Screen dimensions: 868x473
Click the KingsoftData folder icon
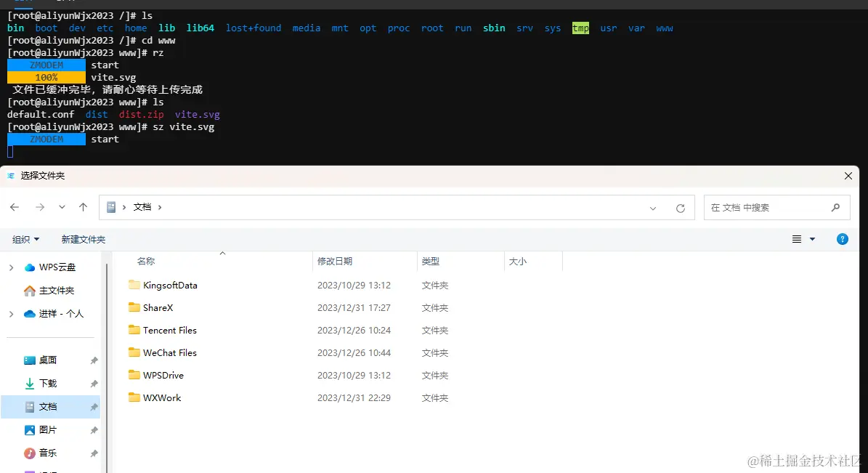pyautogui.click(x=134, y=285)
